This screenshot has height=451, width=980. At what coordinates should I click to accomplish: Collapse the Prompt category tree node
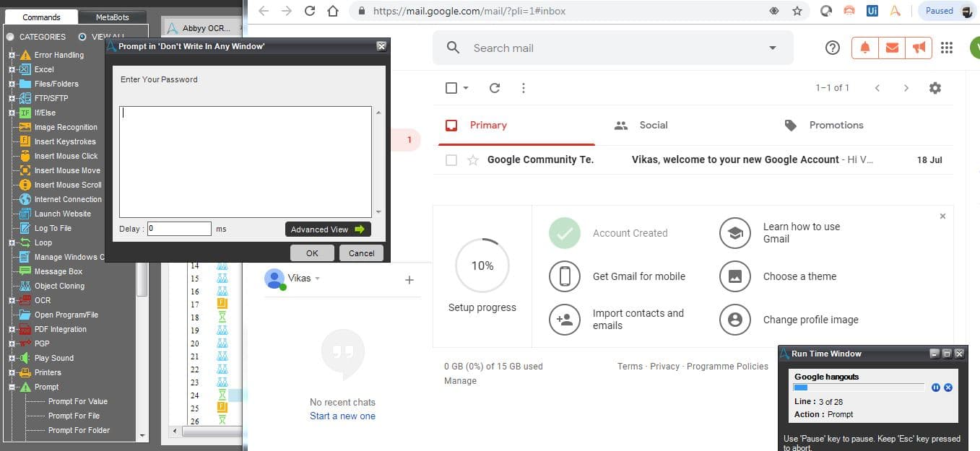coord(12,387)
